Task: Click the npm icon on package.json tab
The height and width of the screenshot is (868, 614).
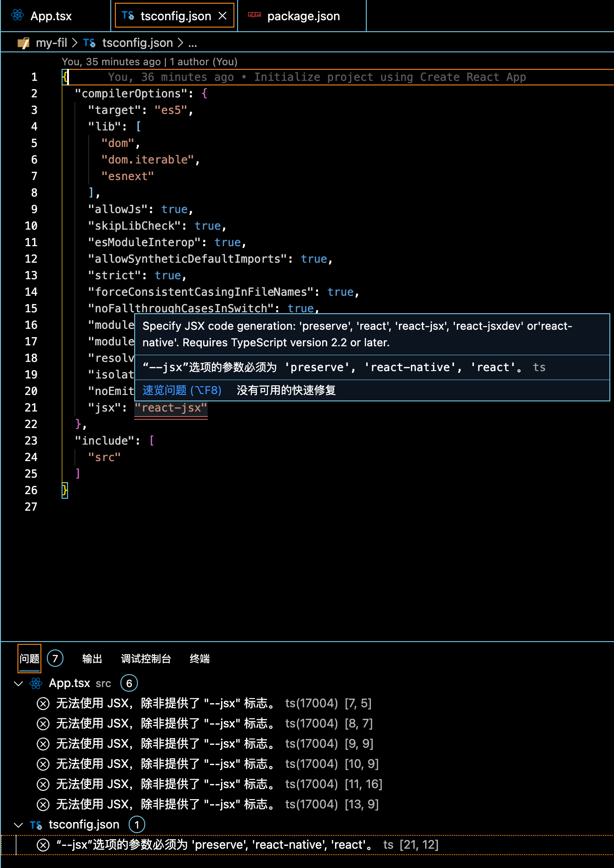Action: 254,15
